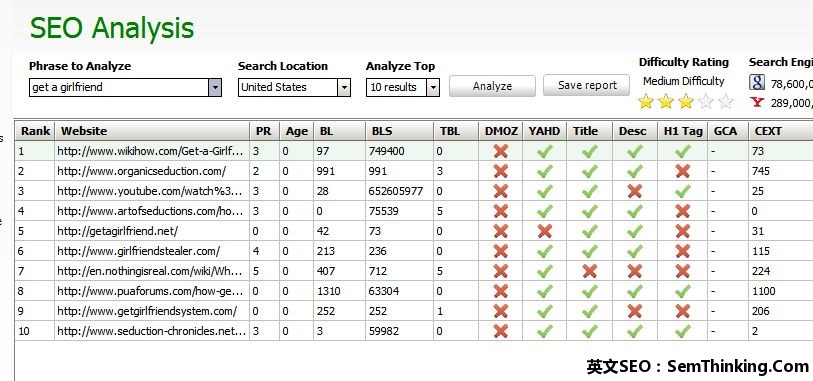Click the last empty difficulty star
This screenshot has height=381, width=813.
coord(726,102)
